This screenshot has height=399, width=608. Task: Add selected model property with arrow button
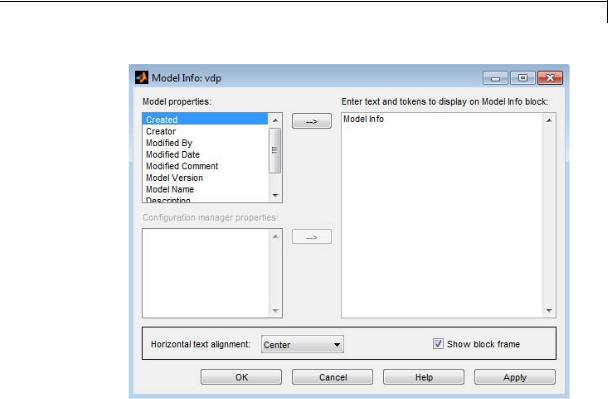coord(312,121)
